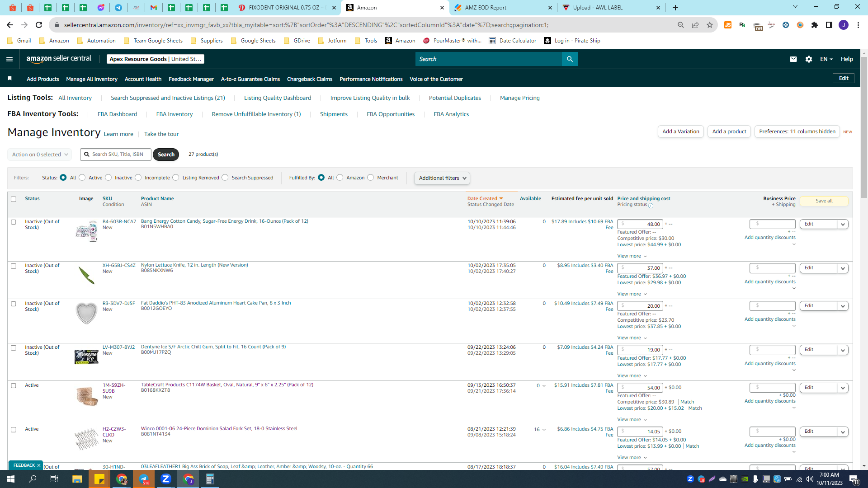Open the buyer messages envelope icon
Screen dimensions: 868x488
click(793, 59)
